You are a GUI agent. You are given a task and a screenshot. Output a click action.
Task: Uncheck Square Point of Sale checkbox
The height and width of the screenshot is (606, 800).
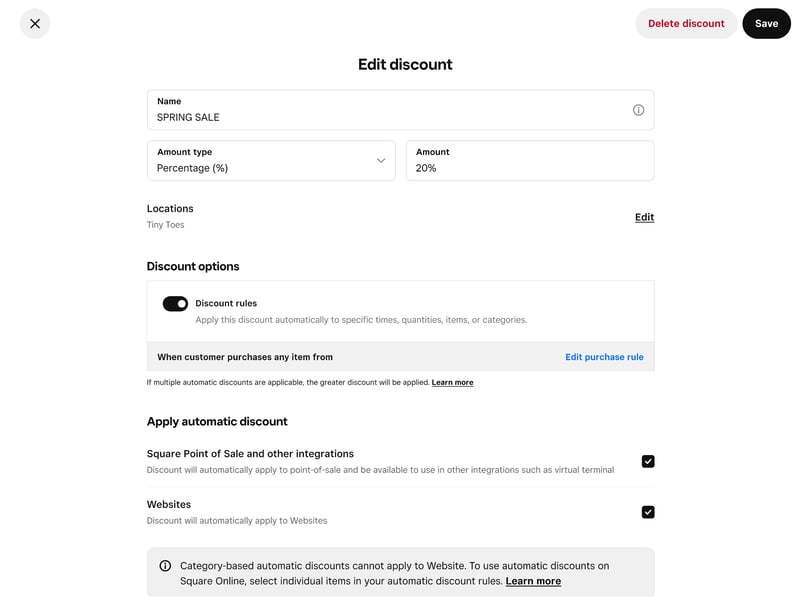coord(648,462)
